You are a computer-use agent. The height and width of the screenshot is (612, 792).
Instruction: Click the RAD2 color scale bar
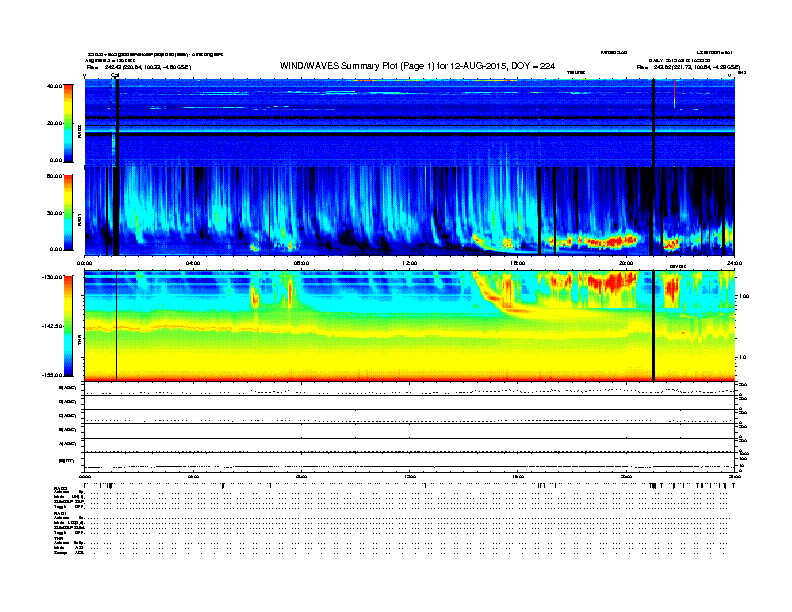(68, 123)
